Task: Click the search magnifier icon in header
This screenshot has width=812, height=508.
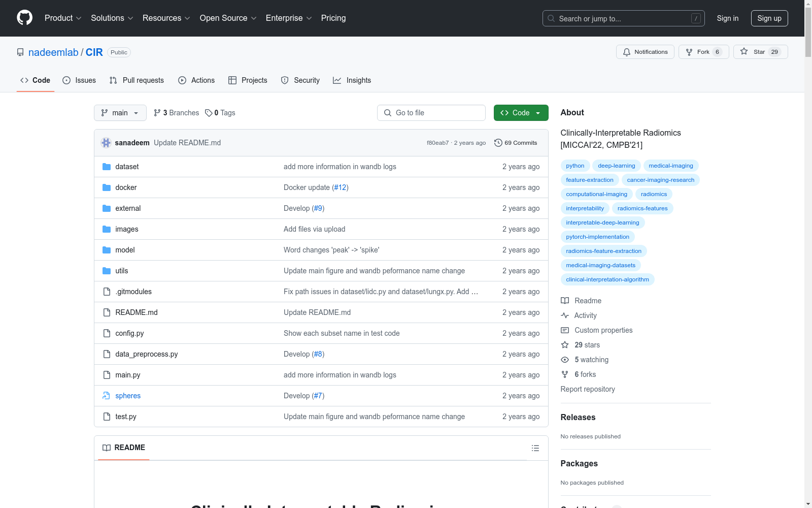Action: (x=551, y=18)
